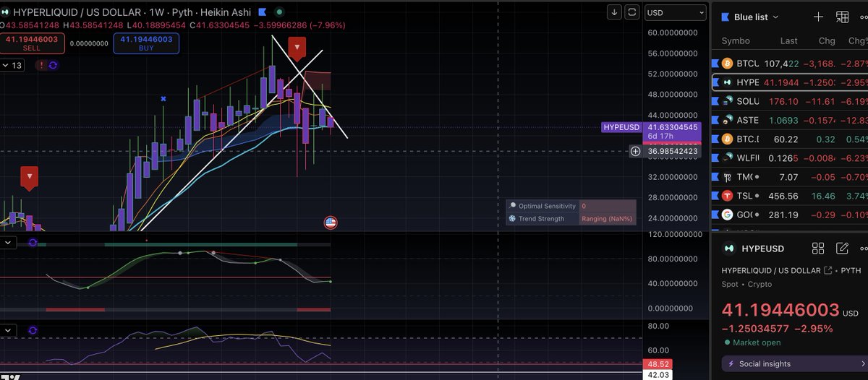Select the WLFI row in watchlist

pos(790,157)
